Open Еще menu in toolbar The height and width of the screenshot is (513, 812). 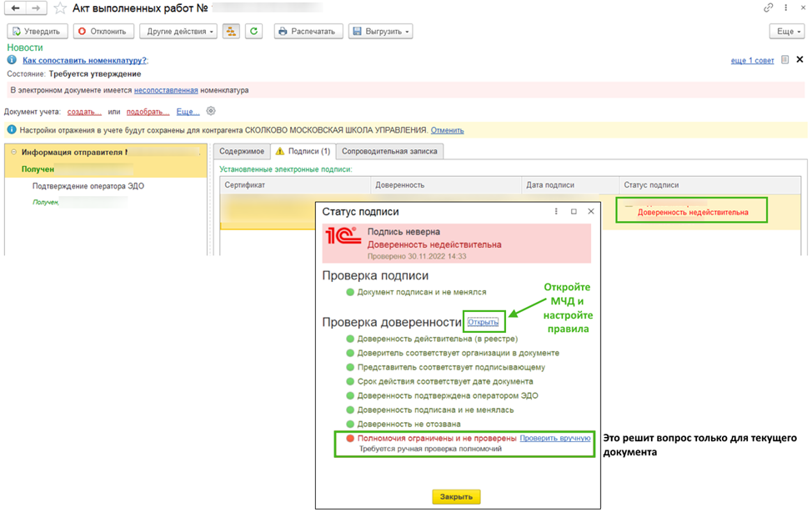pyautogui.click(x=787, y=32)
